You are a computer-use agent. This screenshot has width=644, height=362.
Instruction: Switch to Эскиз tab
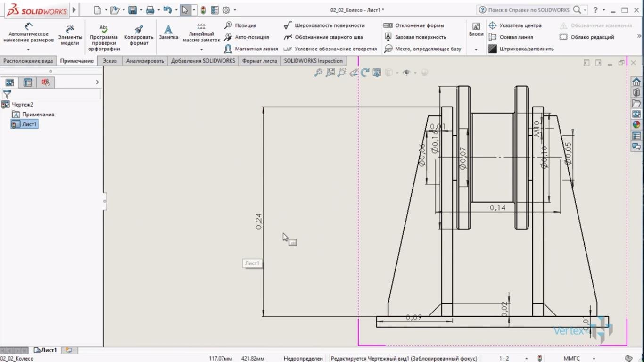110,61
